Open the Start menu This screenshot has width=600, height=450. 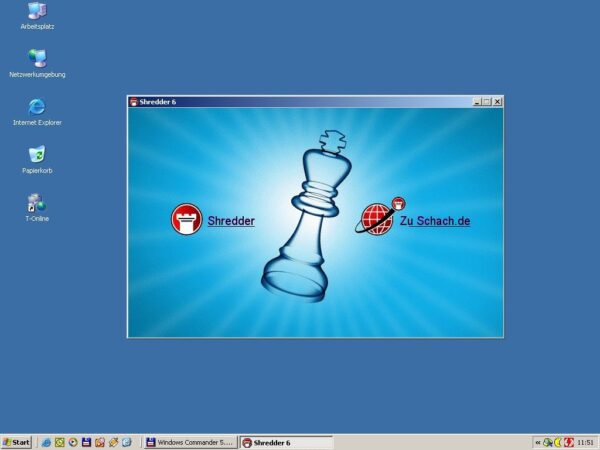point(17,442)
